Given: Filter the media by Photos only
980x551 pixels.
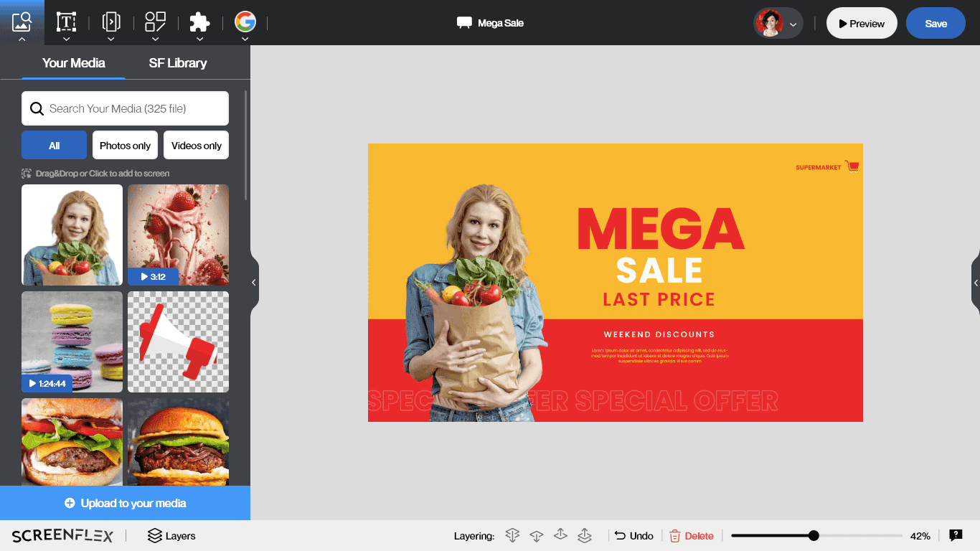Looking at the screenshot, I should coord(125,145).
